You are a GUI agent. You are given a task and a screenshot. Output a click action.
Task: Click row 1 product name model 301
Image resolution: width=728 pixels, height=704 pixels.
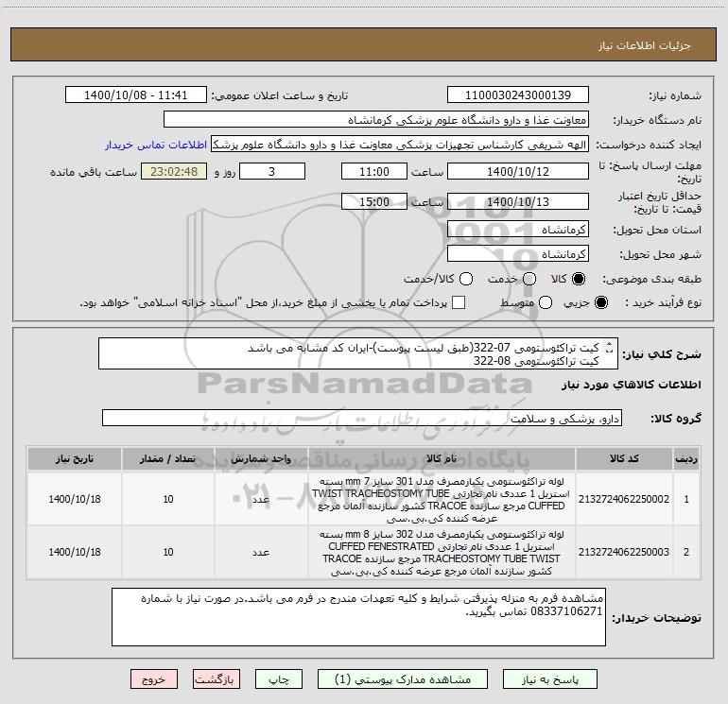click(x=442, y=499)
